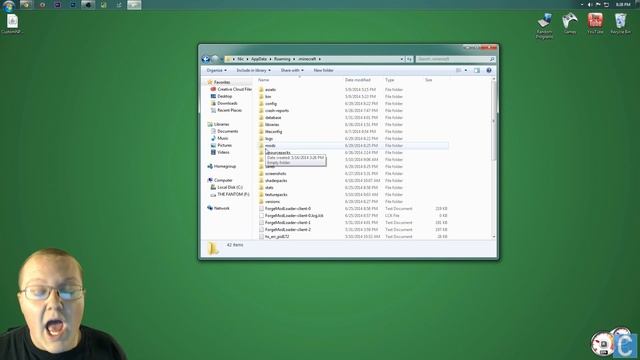Select the Pictures library

point(221,145)
